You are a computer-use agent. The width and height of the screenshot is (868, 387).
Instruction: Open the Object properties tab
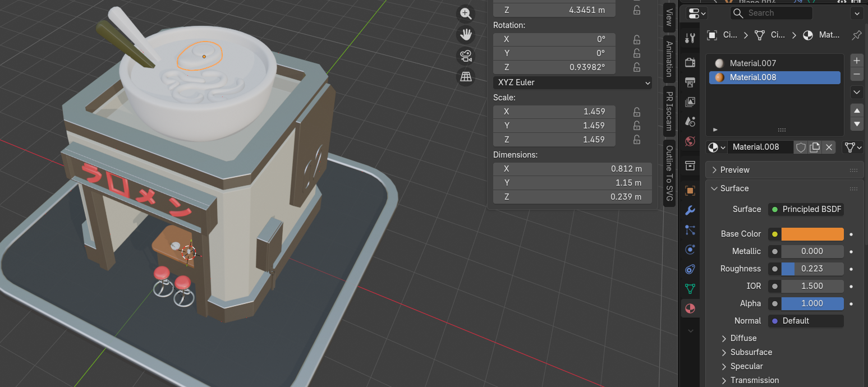[x=690, y=191]
